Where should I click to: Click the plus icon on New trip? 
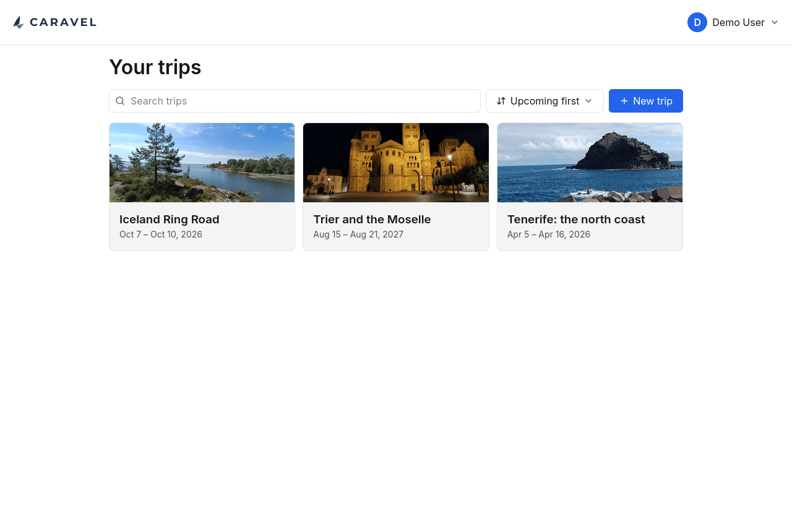[624, 101]
